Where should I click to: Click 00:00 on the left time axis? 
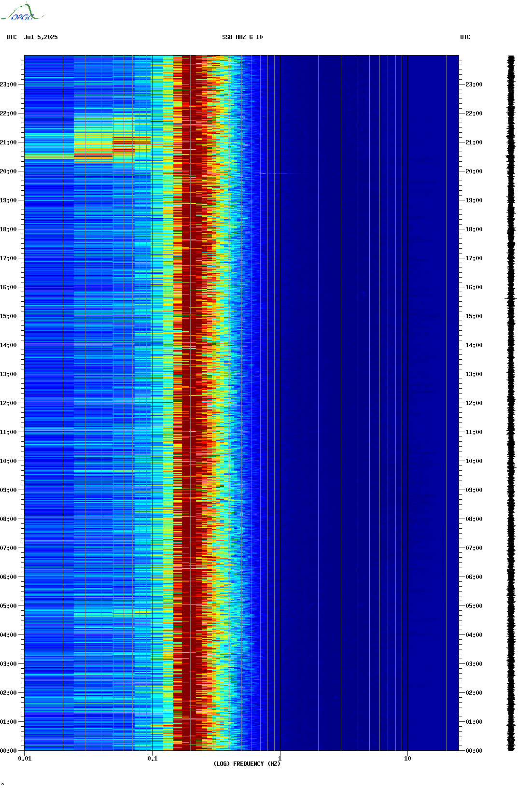[8, 751]
